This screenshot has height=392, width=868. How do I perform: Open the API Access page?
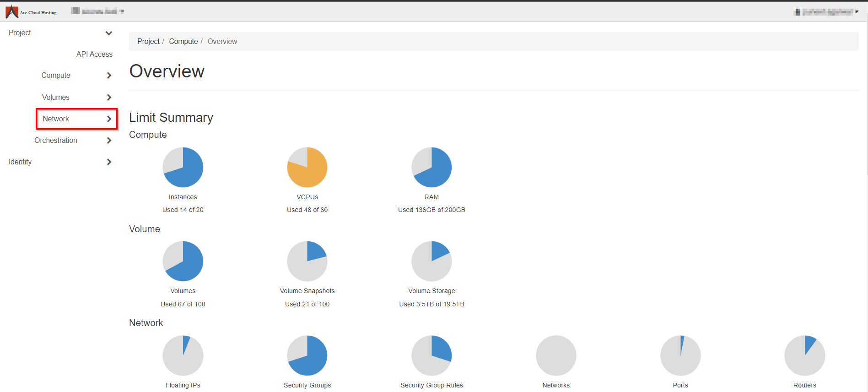94,54
